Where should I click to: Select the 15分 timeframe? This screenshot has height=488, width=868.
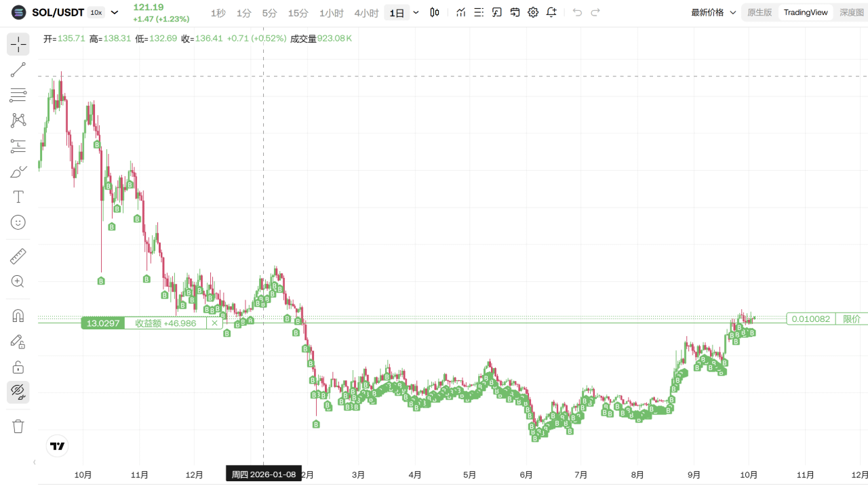pyautogui.click(x=298, y=13)
